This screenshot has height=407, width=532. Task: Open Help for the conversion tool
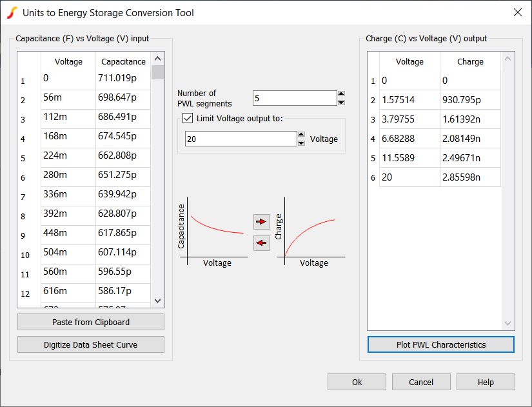[x=485, y=382]
